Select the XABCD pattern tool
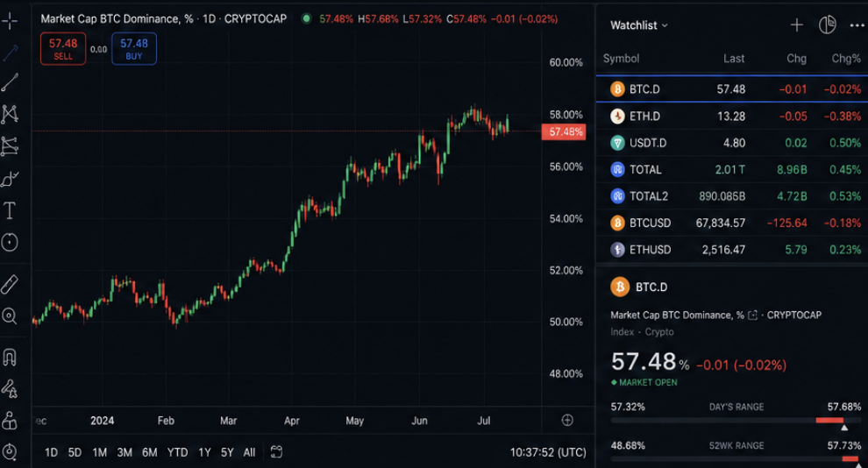The width and height of the screenshot is (868, 468). pyautogui.click(x=10, y=114)
